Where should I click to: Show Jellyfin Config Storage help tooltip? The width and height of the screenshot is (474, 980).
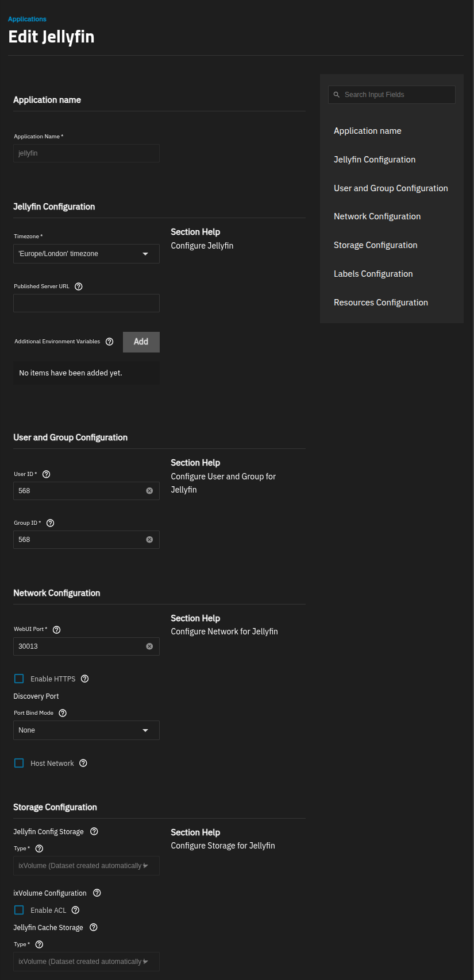click(x=94, y=831)
